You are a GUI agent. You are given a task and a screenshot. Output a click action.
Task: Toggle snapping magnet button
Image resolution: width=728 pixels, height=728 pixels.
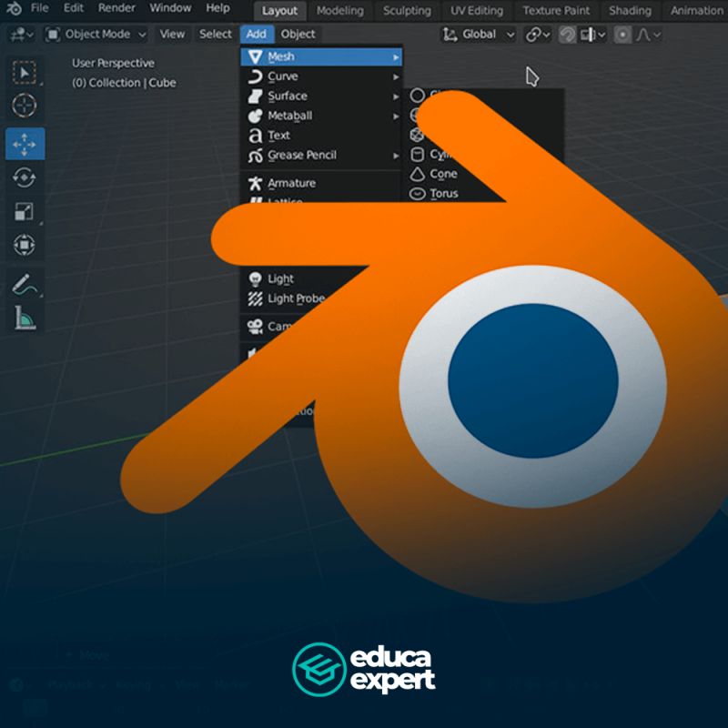pos(567,35)
